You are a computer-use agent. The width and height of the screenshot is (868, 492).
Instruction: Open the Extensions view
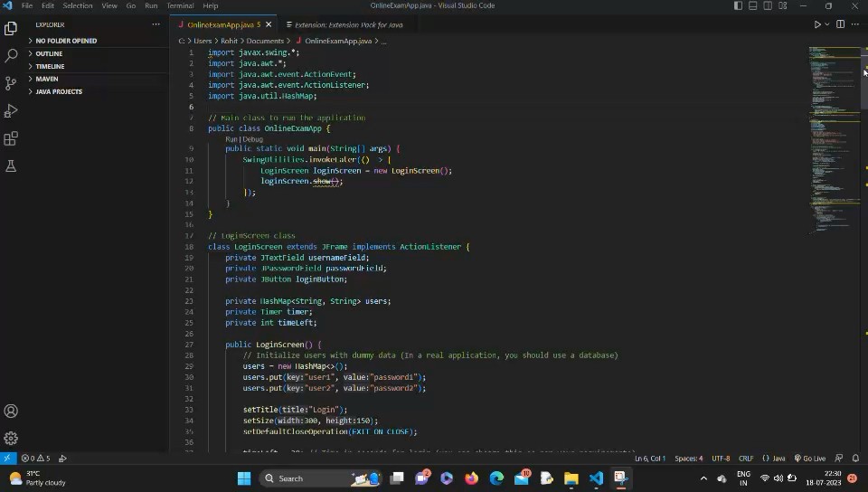coord(11,138)
